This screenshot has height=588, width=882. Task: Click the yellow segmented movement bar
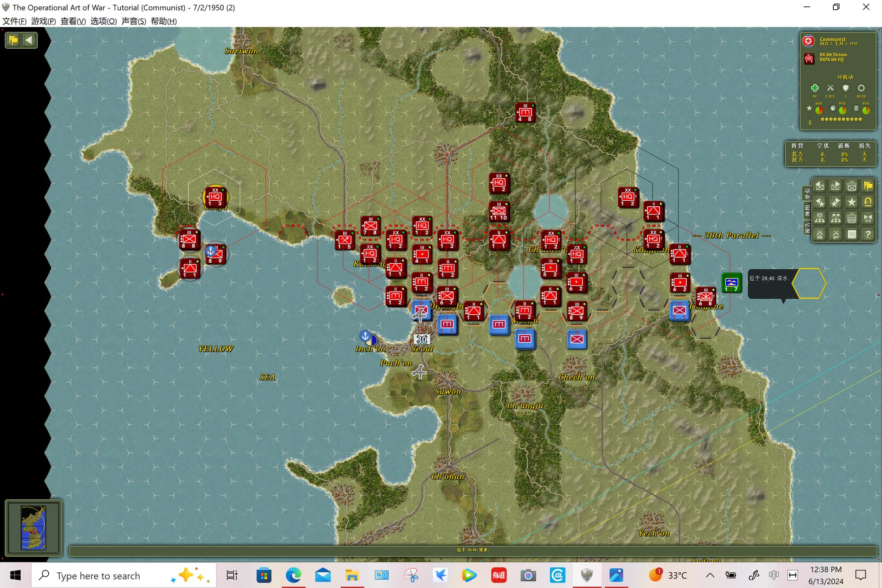pos(841,119)
